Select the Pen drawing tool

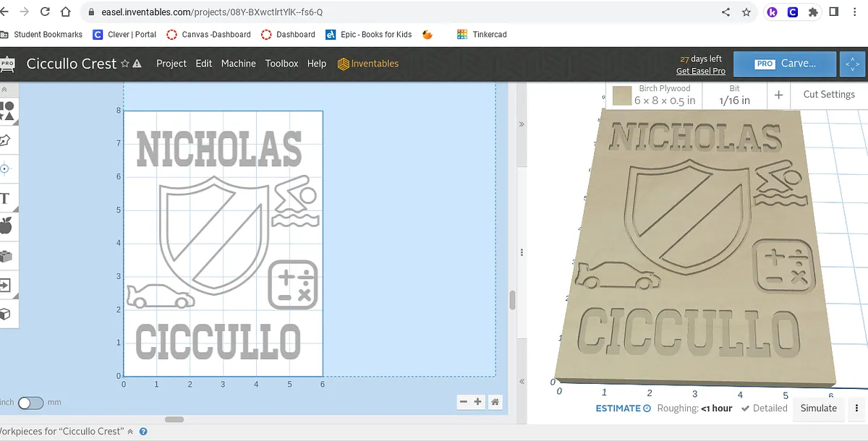[x=6, y=140]
